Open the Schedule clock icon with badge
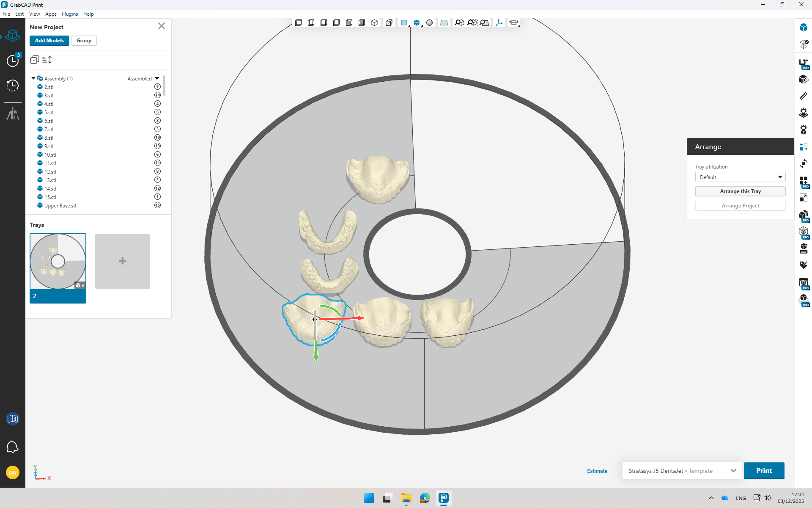This screenshot has height=508, width=812. point(13,61)
